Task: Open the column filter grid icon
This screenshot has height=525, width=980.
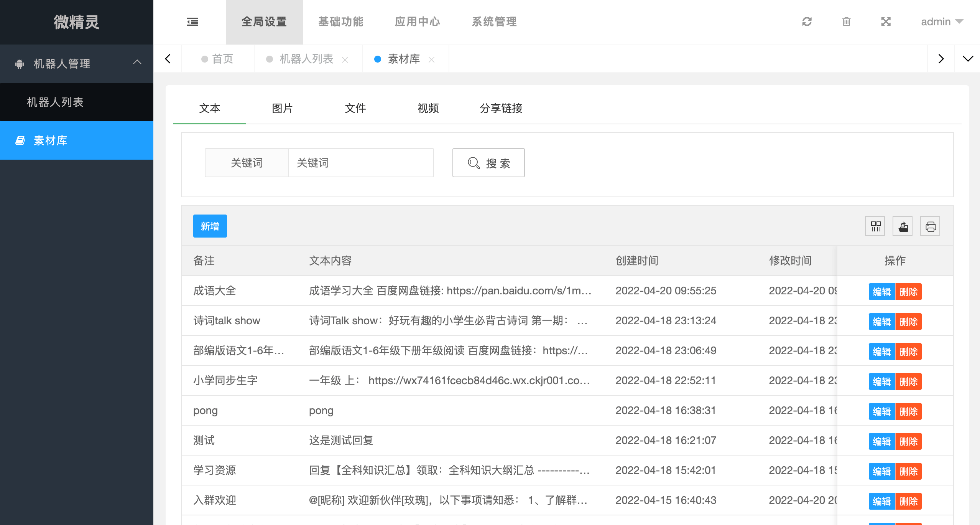Action: 875,226
